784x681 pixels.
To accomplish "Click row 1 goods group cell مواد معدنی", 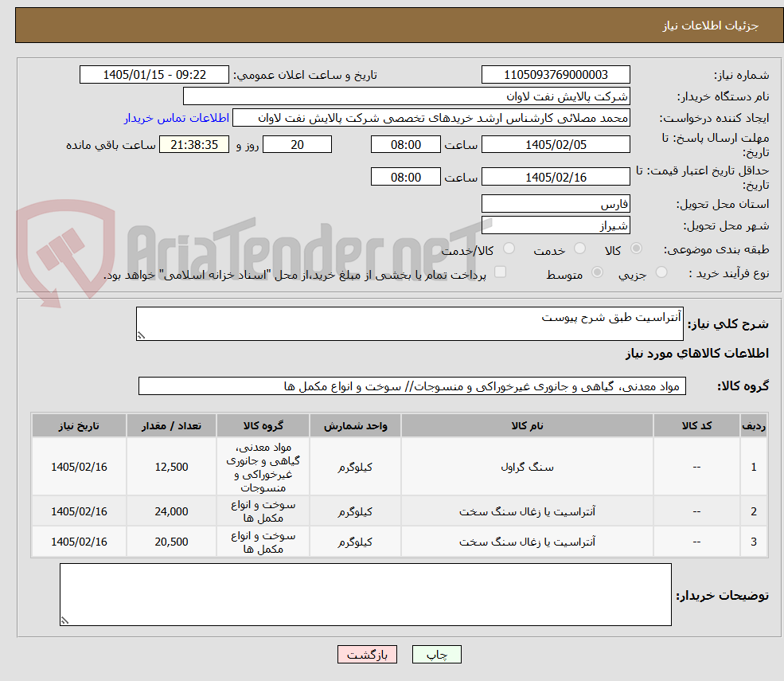I will point(263,467).
